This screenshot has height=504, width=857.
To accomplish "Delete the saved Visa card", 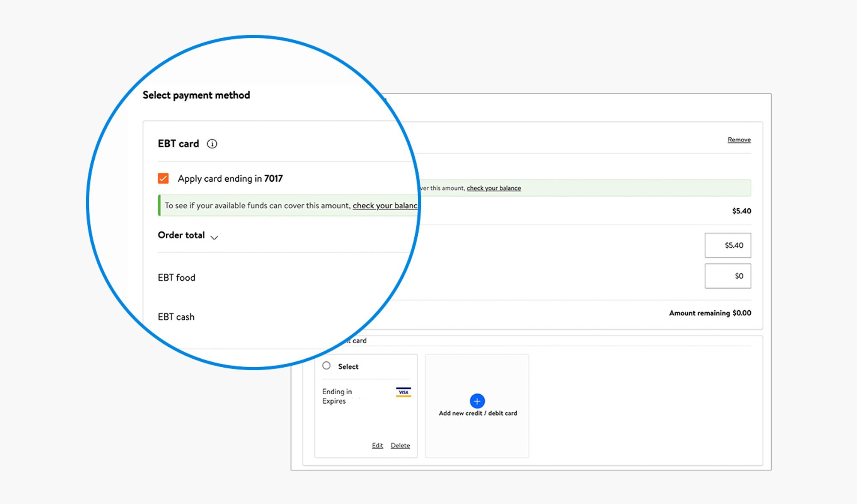I will click(400, 446).
